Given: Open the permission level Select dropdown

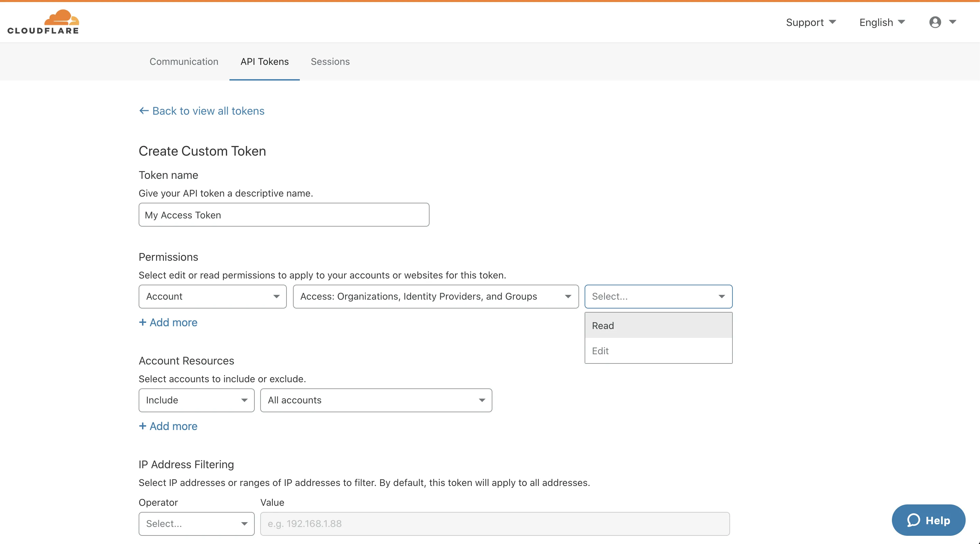Looking at the screenshot, I should point(658,297).
